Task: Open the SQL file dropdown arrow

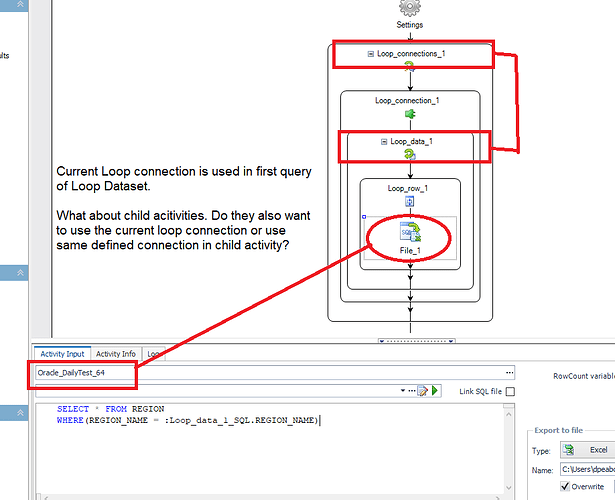Action: (403, 391)
